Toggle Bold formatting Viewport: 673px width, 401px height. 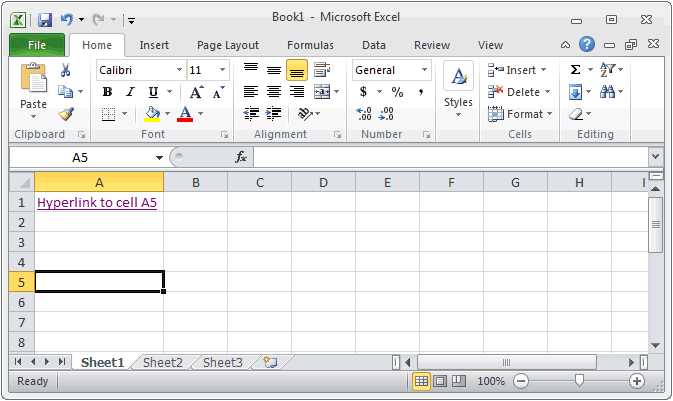[x=107, y=92]
